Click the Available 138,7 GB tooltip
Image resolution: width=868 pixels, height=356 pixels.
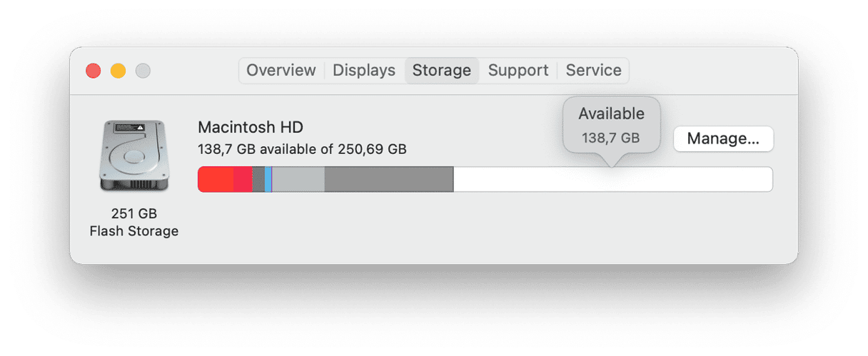(x=612, y=125)
